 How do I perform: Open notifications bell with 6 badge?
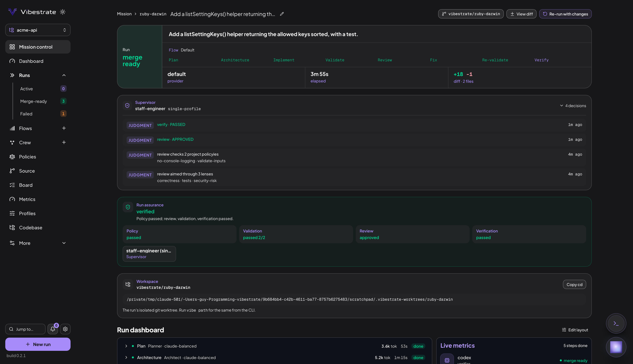point(53,329)
